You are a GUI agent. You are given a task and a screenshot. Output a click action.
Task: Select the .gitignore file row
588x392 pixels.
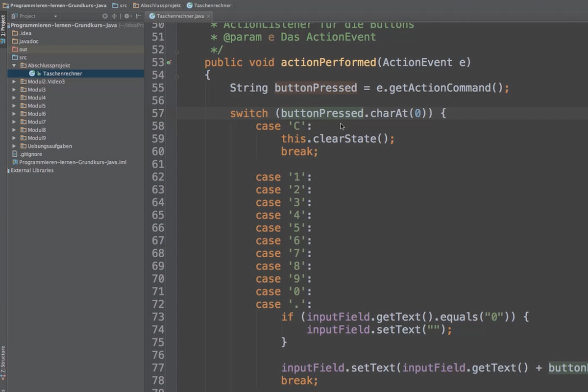(x=76, y=154)
